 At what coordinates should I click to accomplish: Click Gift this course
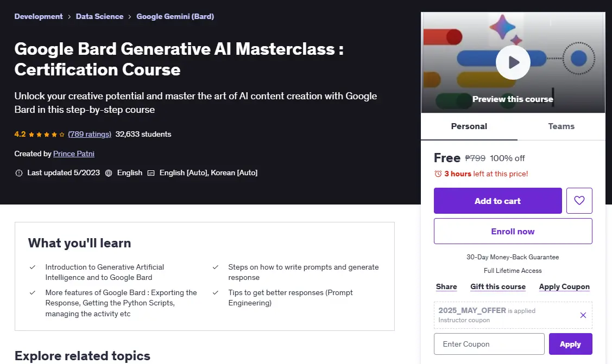(498, 286)
